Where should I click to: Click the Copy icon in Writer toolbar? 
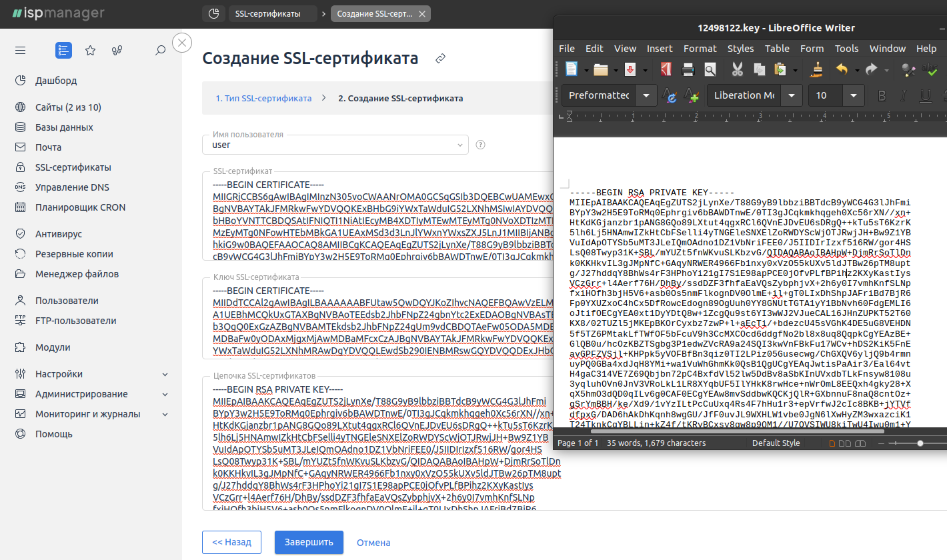click(x=759, y=69)
